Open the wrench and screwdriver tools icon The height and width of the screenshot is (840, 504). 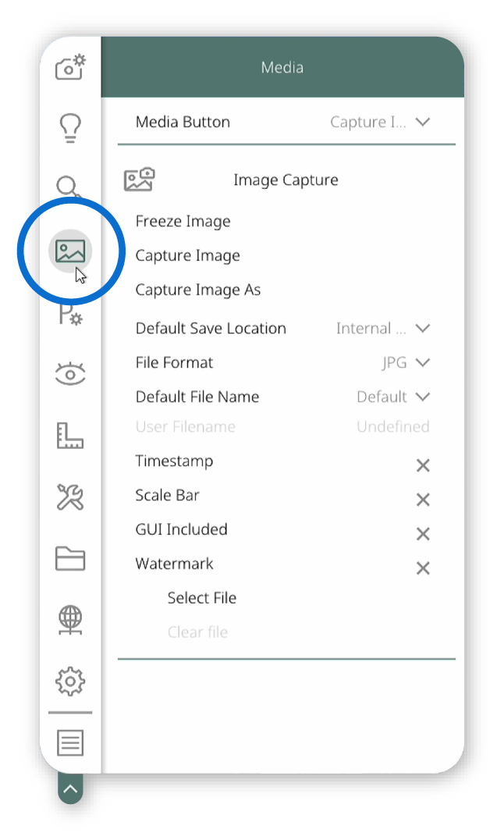[70, 497]
